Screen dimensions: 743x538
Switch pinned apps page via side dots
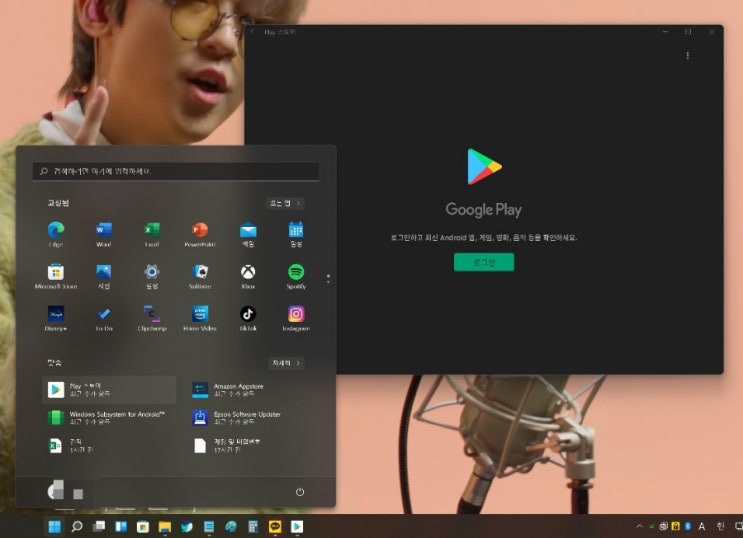[328, 278]
